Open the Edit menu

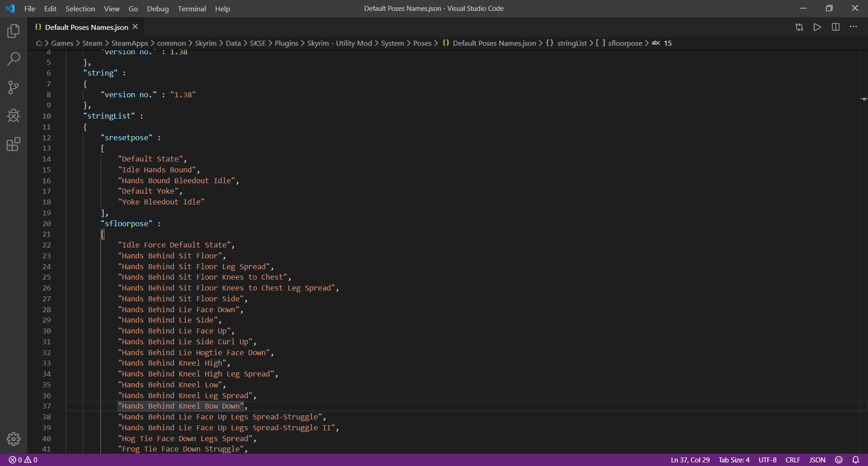click(50, 9)
